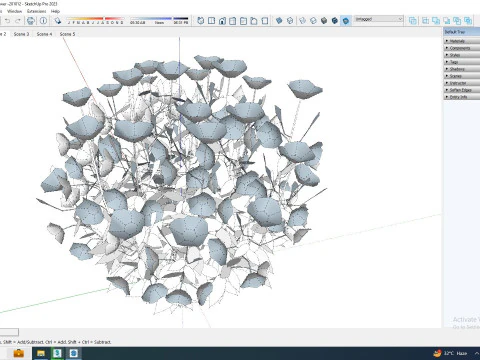Open the Help menu
Image resolution: width=480 pixels, height=360 pixels.
55,11
